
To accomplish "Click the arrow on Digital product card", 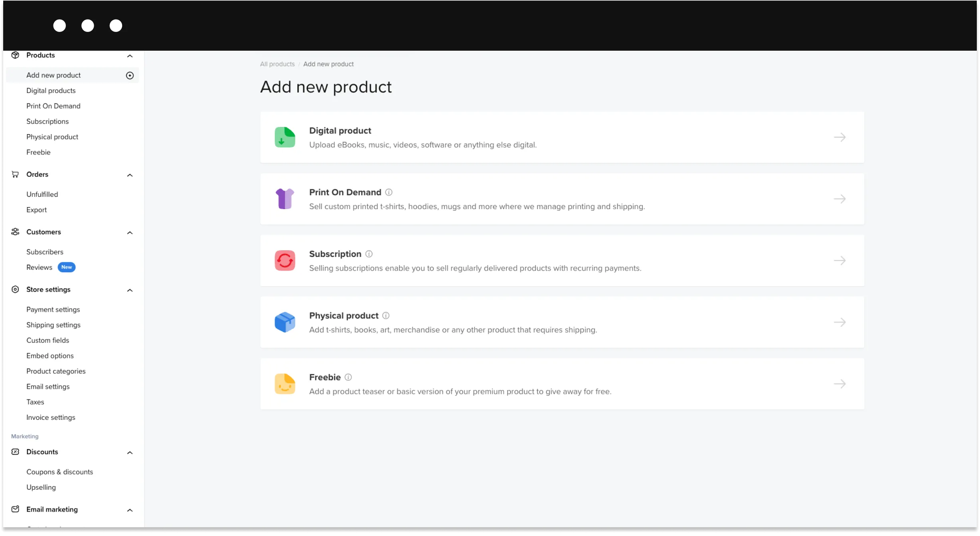I will point(840,137).
